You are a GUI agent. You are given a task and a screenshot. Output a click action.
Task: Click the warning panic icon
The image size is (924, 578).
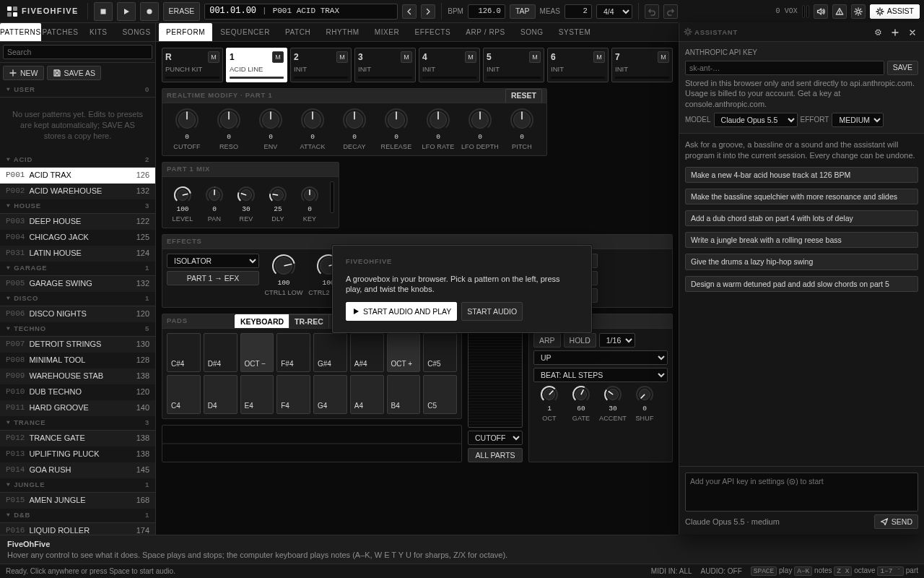[840, 12]
